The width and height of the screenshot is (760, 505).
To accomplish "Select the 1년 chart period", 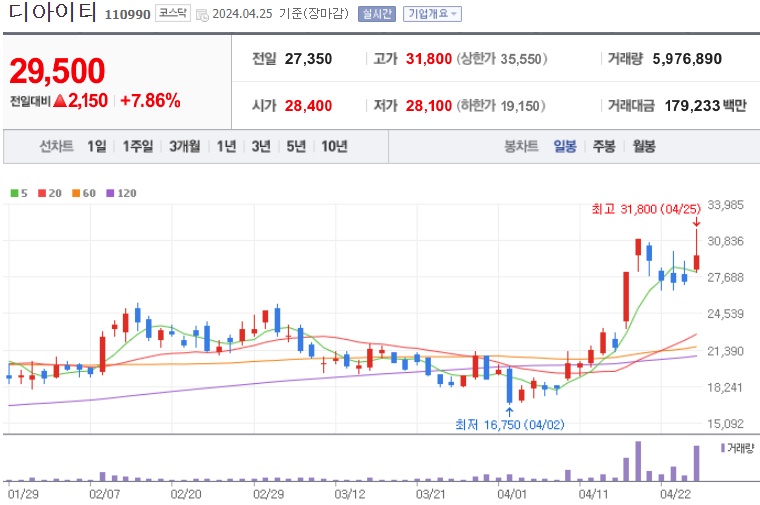I will pos(226,146).
